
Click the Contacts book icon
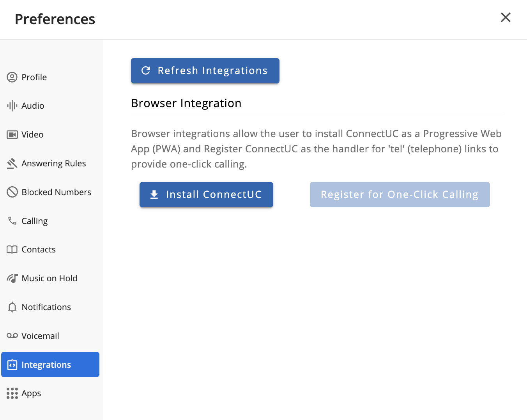point(12,249)
